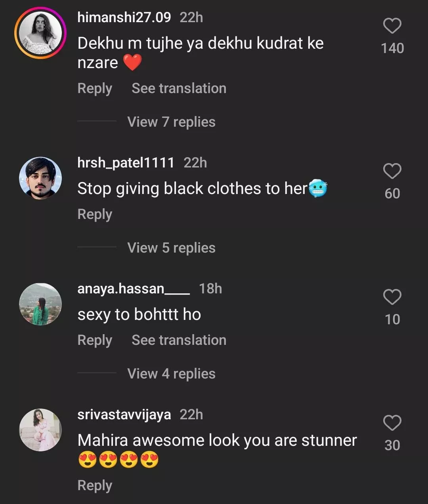This screenshot has height=504, width=428.
Task: Tap anaya.hassan____'s profile photo
Action: tap(40, 304)
